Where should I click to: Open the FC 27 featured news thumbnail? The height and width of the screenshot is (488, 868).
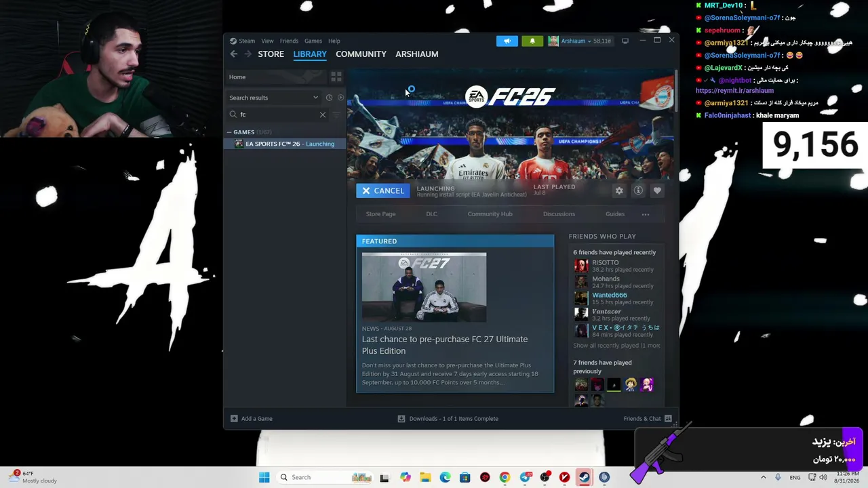tap(424, 287)
